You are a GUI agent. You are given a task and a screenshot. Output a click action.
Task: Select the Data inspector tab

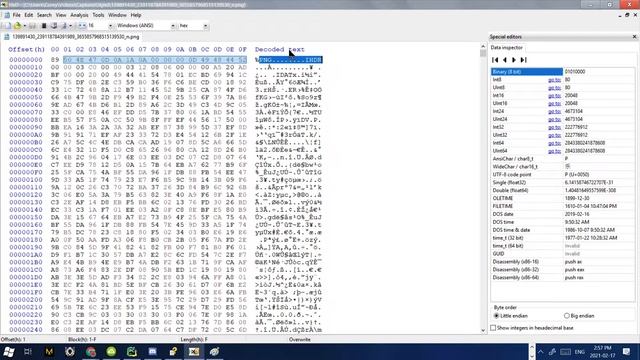tap(506, 48)
